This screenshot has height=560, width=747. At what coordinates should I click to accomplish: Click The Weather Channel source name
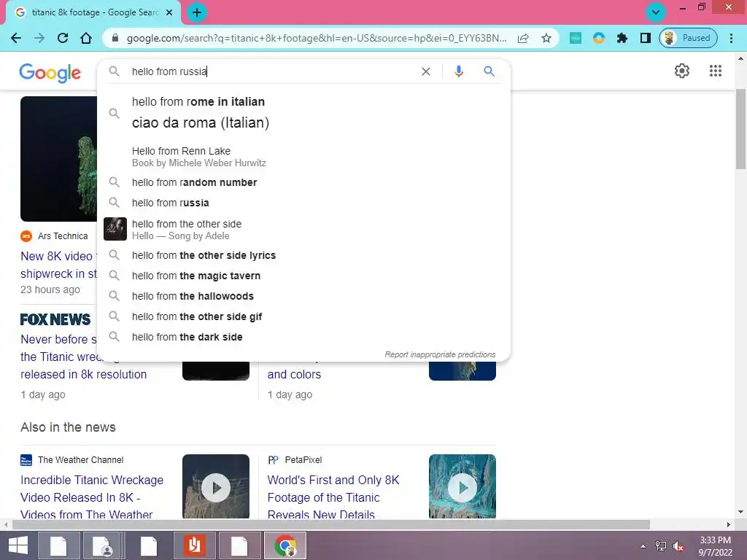(80, 460)
